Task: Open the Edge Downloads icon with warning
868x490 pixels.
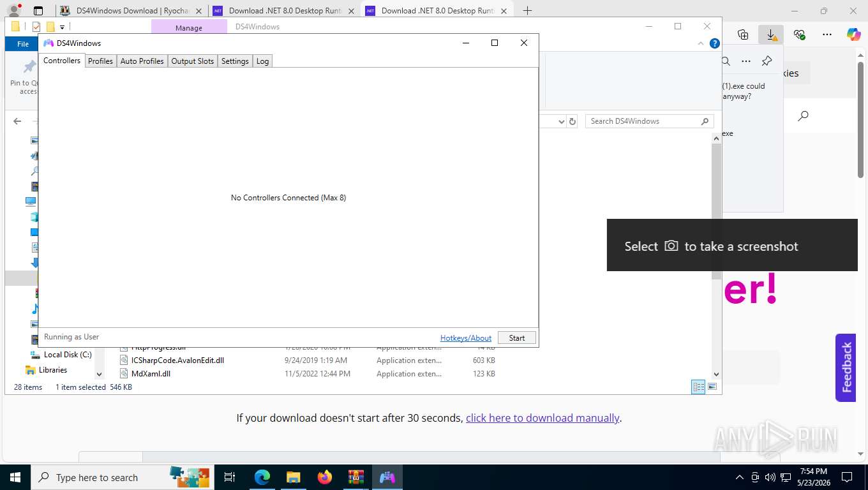Action: tap(771, 34)
